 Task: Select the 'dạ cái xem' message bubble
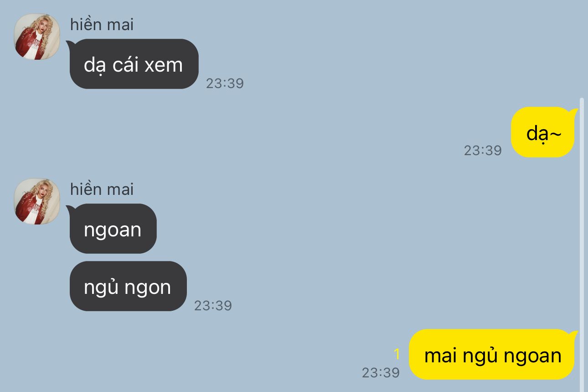tap(134, 64)
